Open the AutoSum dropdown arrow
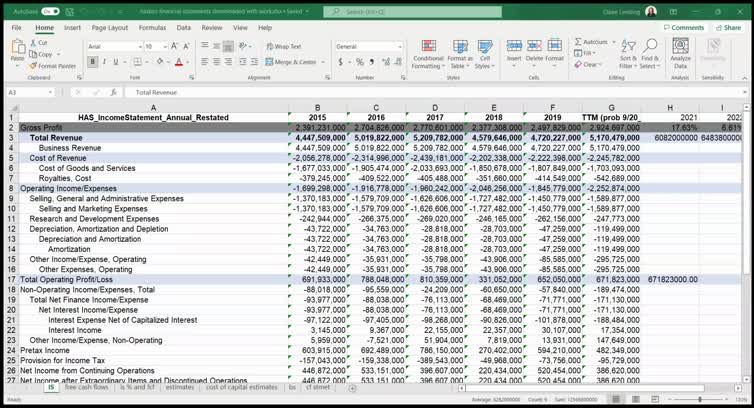Screen dimensions: 754x408 (614, 42)
